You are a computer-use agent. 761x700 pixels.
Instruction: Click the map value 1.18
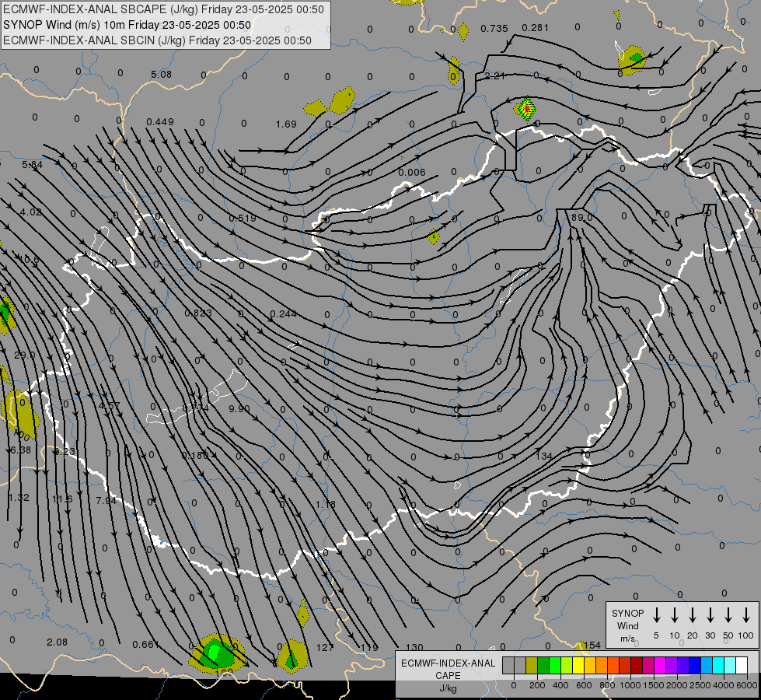click(325, 505)
